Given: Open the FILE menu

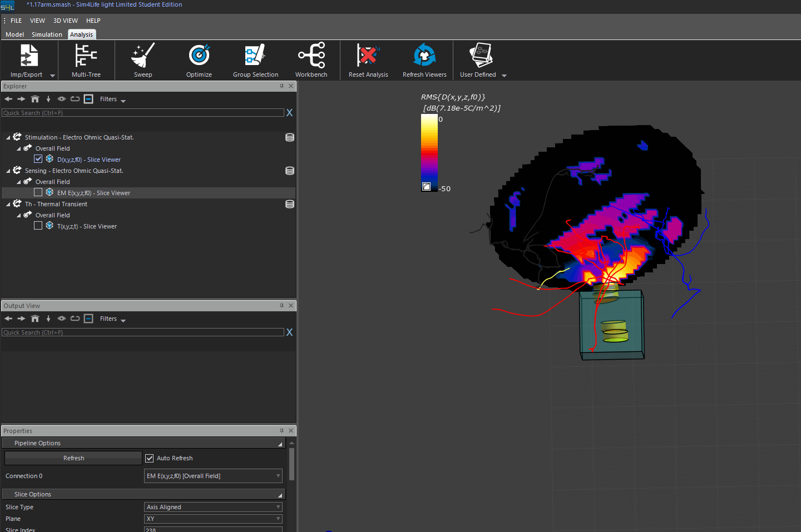Looking at the screenshot, I should pos(16,21).
